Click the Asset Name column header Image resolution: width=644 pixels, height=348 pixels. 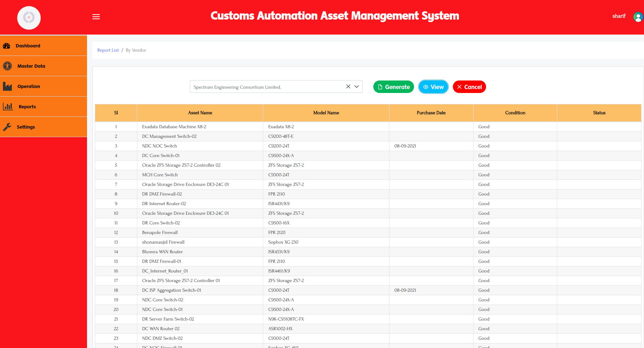point(200,113)
